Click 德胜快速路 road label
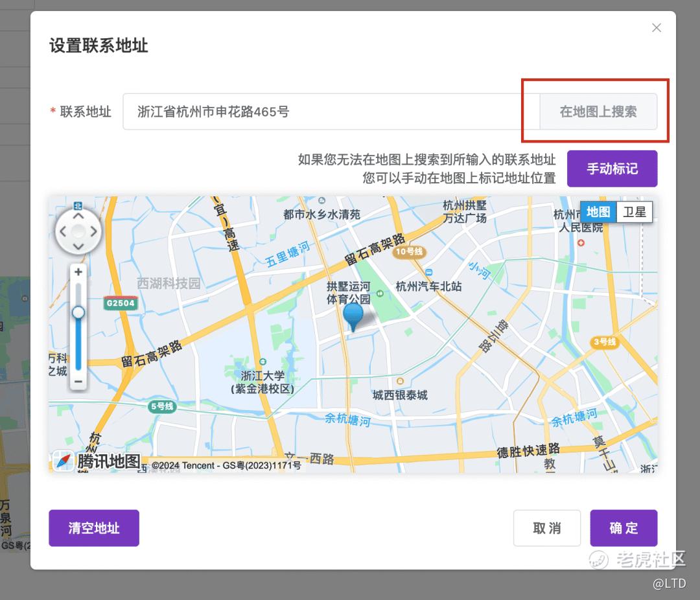The width and height of the screenshot is (700, 600). [528, 450]
